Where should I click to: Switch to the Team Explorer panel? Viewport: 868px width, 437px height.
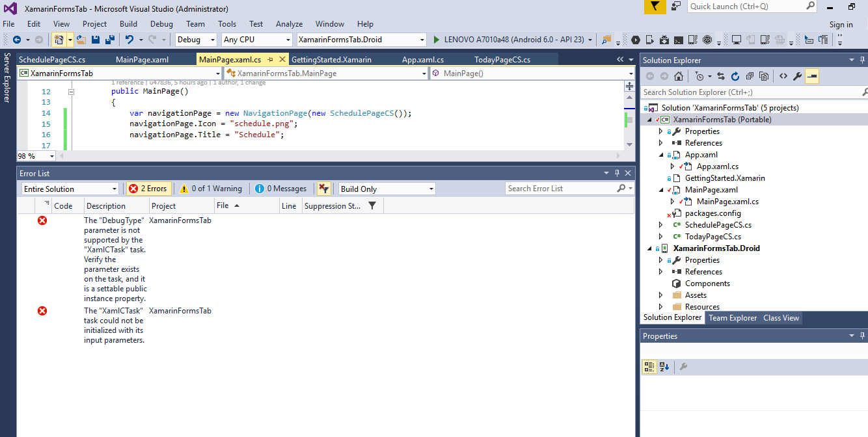click(733, 318)
